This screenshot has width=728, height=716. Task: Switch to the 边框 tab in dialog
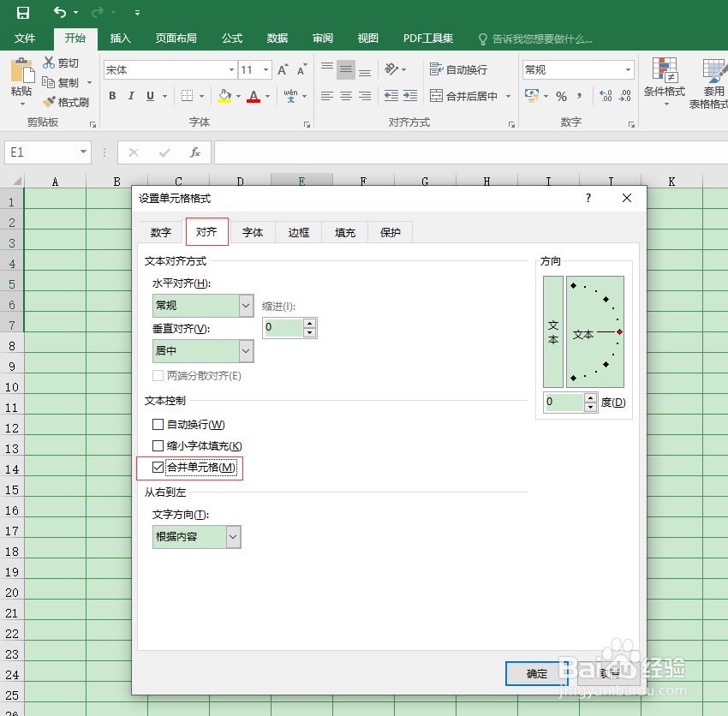click(x=299, y=232)
